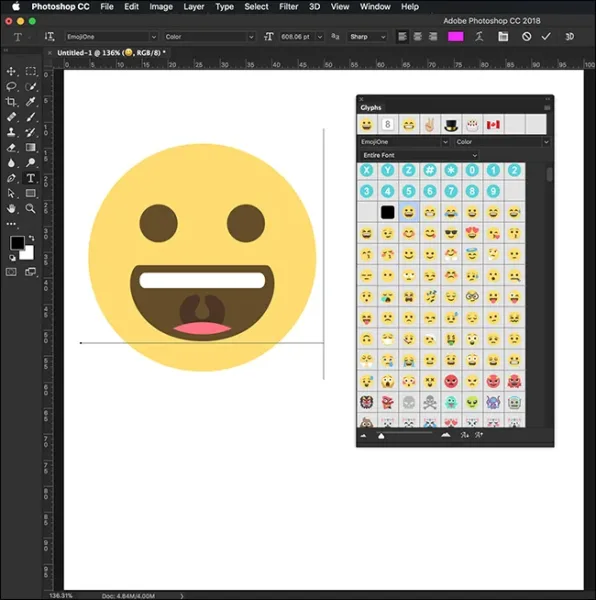
Task: Toggle text orientation in the options bar
Action: pos(49,37)
